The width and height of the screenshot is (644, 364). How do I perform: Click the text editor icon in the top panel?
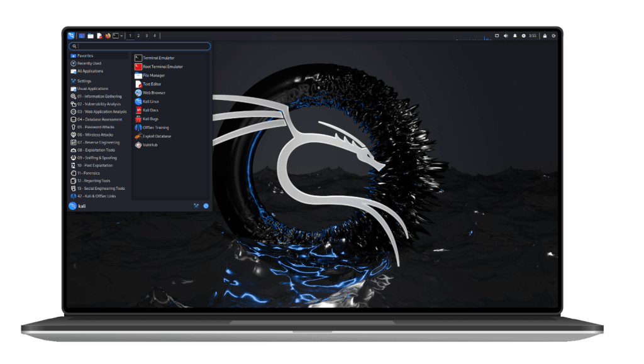(x=99, y=36)
